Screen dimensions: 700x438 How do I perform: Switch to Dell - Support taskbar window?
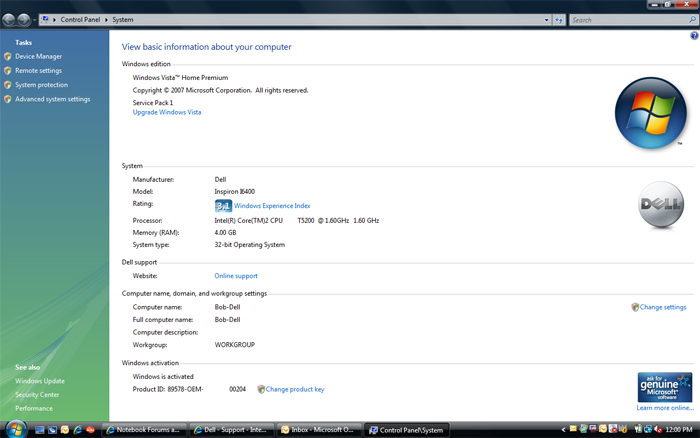[x=232, y=430]
